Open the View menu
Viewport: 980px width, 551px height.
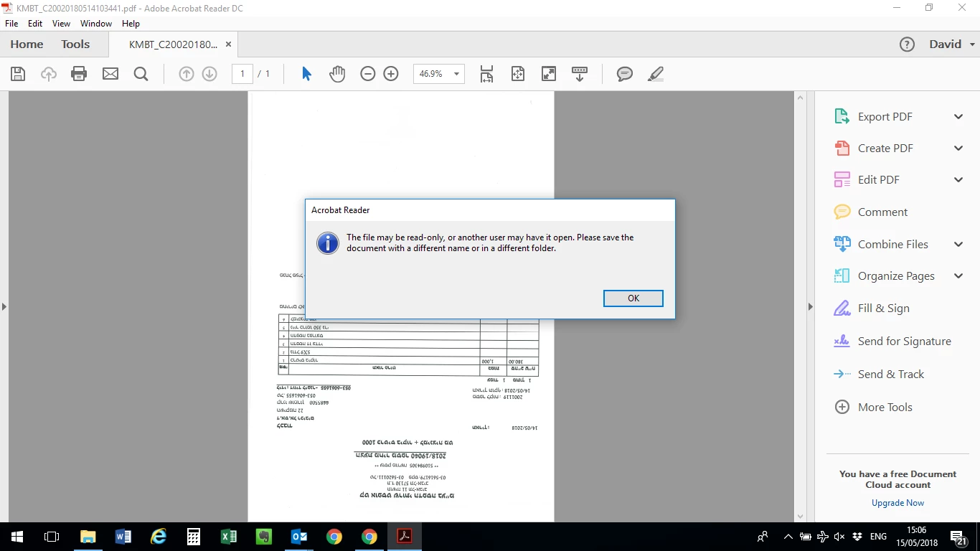pyautogui.click(x=62, y=24)
